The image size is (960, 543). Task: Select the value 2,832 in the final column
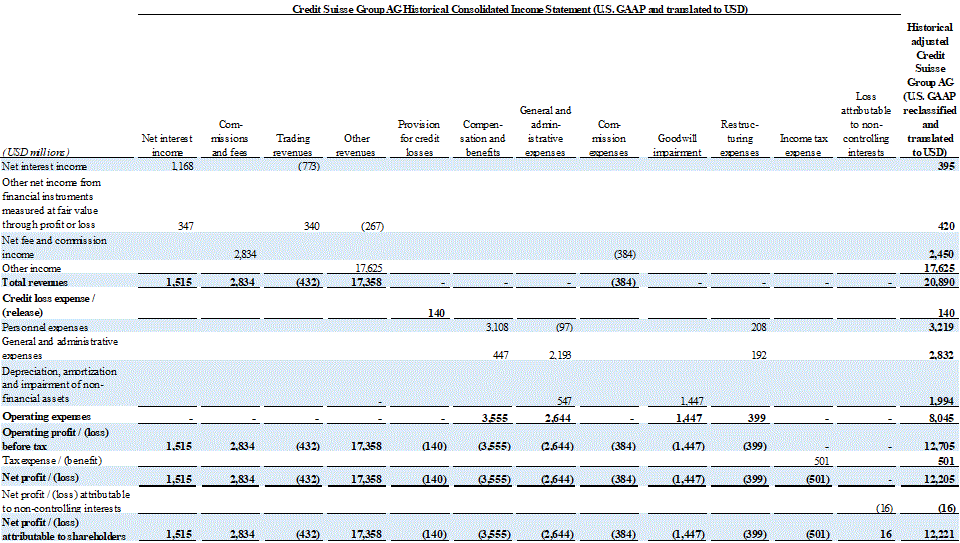(x=942, y=355)
